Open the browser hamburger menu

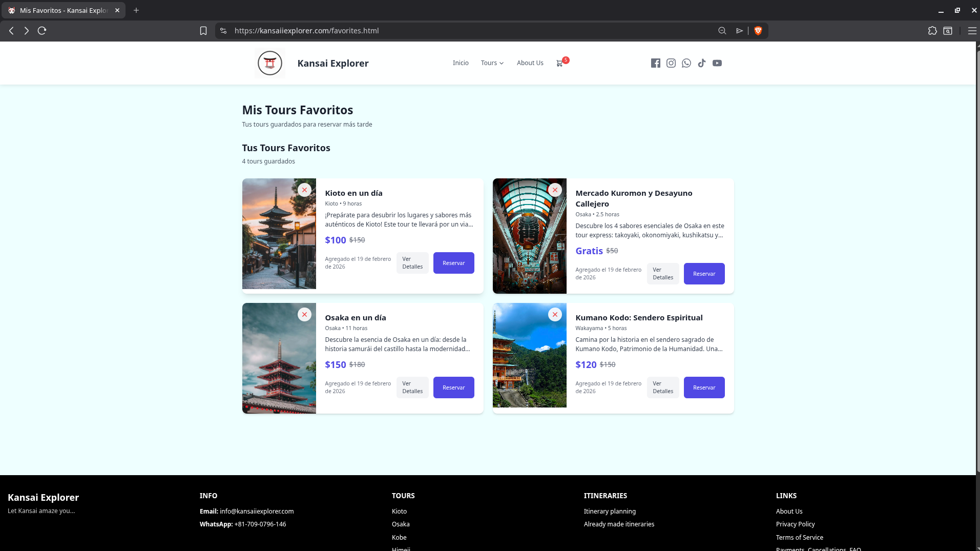click(x=972, y=31)
